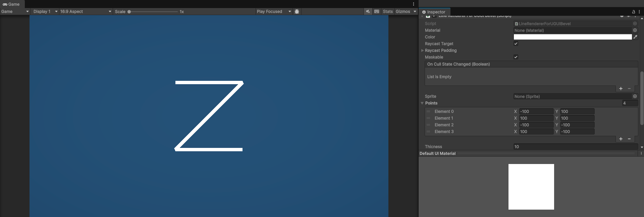
Task: Click drag handle of Element 0
Action: pyautogui.click(x=428, y=111)
